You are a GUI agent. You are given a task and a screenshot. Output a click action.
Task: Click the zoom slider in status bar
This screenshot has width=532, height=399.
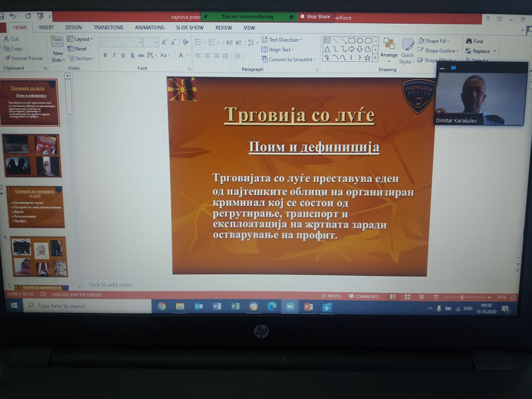(x=468, y=297)
